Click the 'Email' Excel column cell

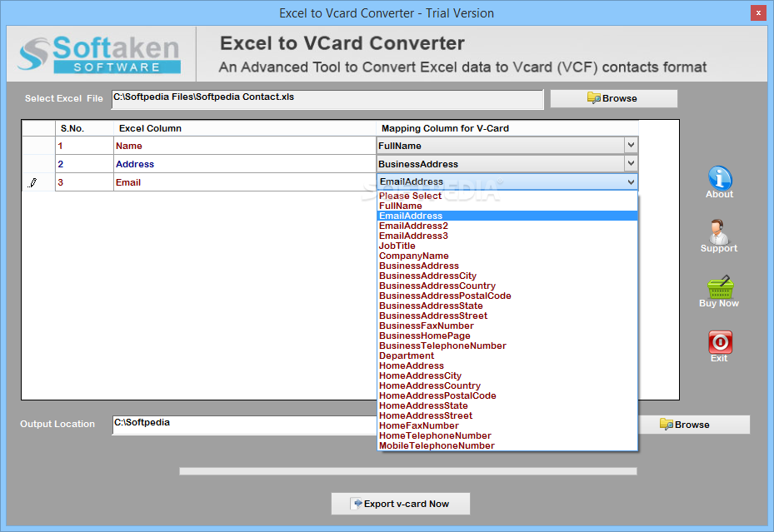(x=245, y=182)
